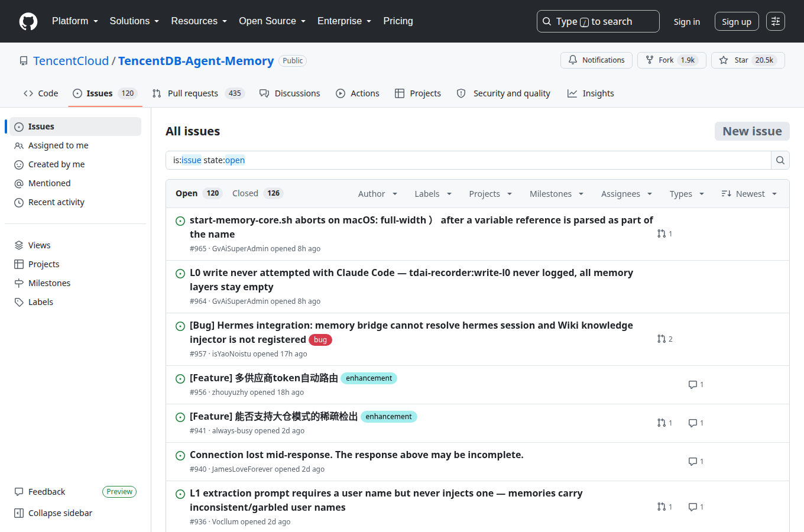Open linked pull request icon on issue #965
804x532 pixels.
[x=664, y=233]
